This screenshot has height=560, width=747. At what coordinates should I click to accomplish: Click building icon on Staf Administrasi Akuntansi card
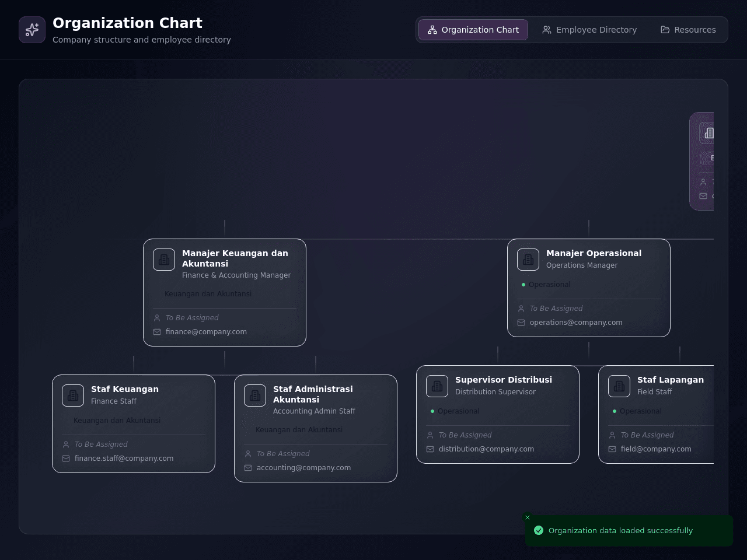tap(255, 395)
